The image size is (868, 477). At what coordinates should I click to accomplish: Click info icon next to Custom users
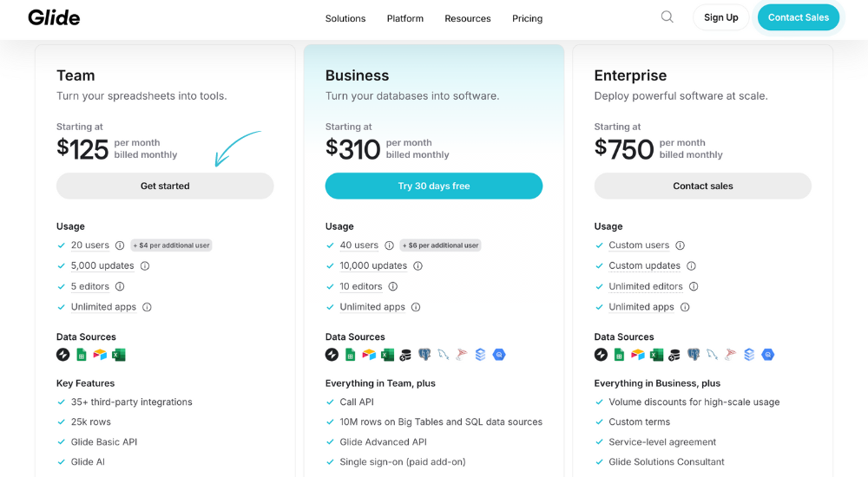[x=681, y=245]
